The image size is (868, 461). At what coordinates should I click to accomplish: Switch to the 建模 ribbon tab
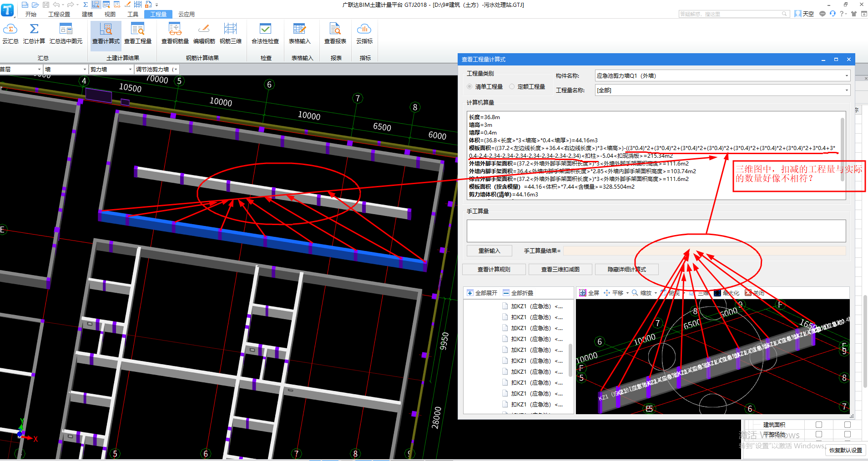tap(87, 14)
